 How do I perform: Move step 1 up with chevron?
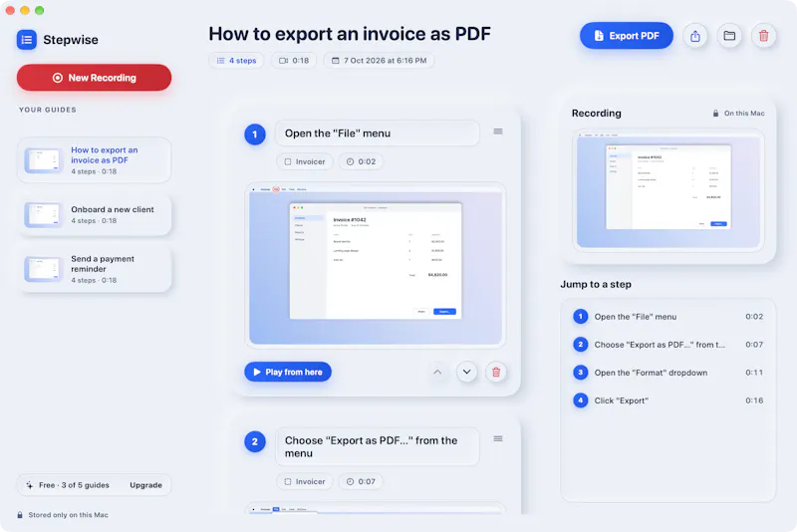(437, 372)
